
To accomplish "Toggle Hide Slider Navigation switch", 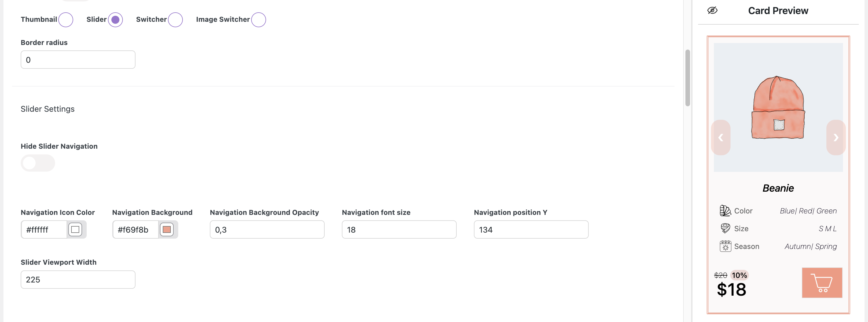I will click(38, 163).
